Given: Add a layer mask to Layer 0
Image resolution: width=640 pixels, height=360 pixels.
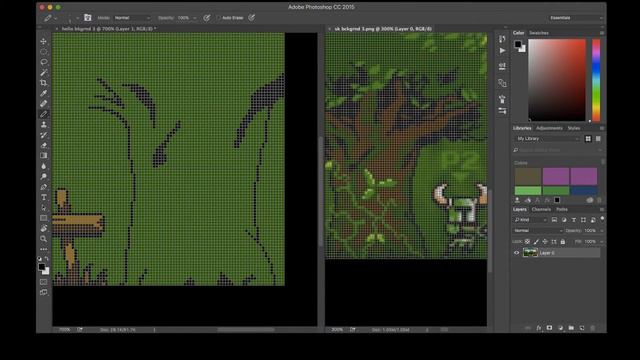Looking at the screenshot, I should [x=549, y=328].
